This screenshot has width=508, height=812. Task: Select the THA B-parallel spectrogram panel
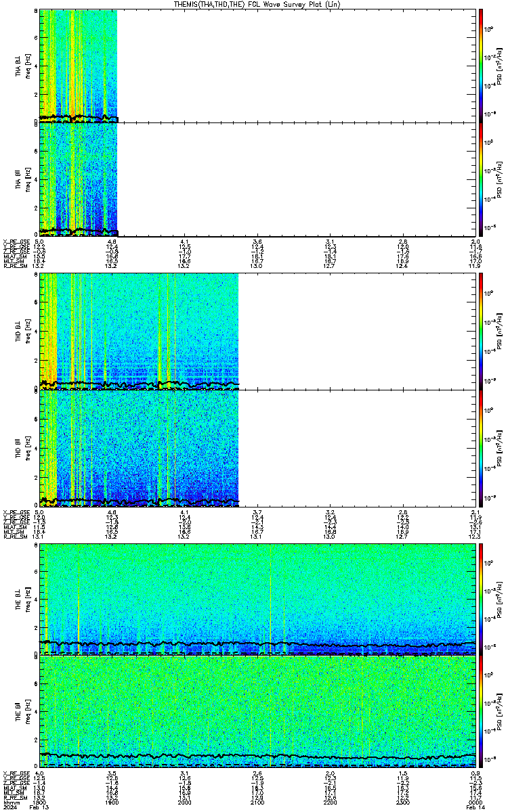pos(257,179)
